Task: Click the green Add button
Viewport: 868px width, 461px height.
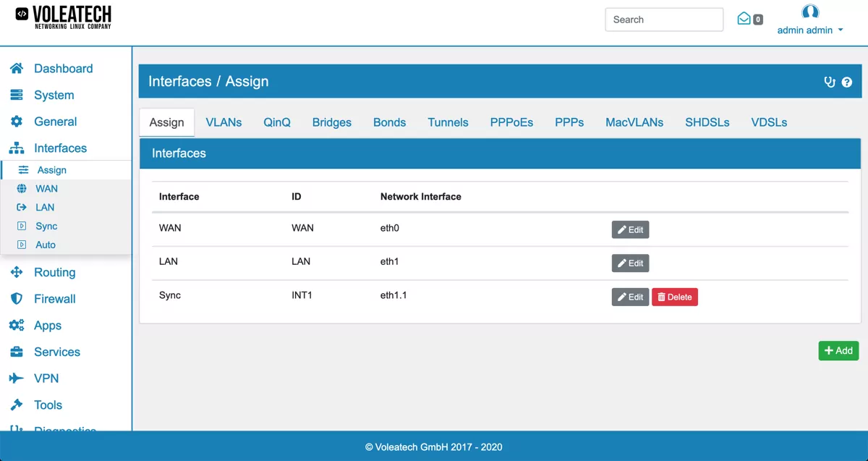Action: 838,350
